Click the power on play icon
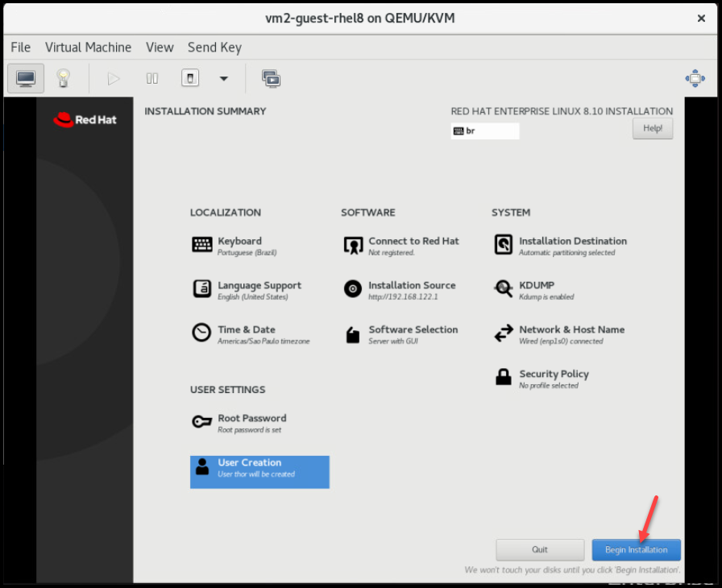This screenshot has height=588, width=722. point(114,78)
